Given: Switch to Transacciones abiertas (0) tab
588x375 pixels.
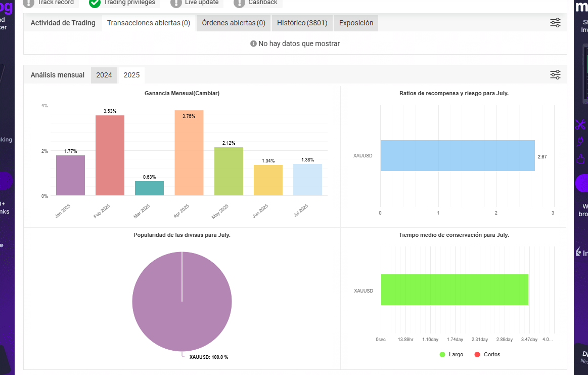Looking at the screenshot, I should coord(149,23).
